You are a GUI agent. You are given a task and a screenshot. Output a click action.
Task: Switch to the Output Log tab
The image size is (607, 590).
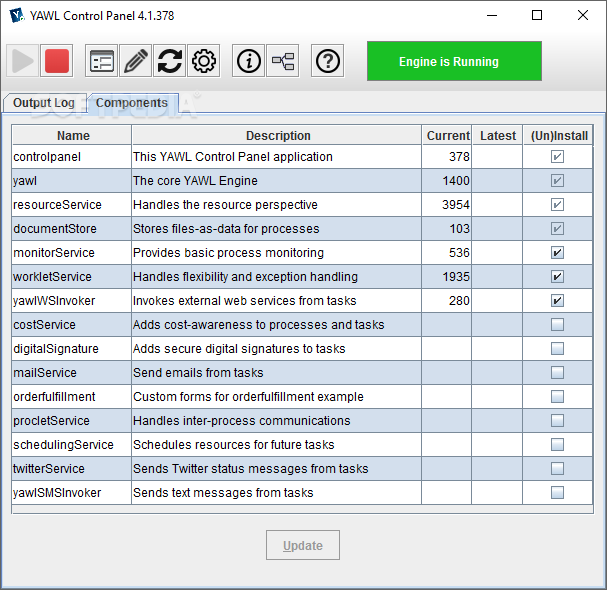[x=44, y=103]
